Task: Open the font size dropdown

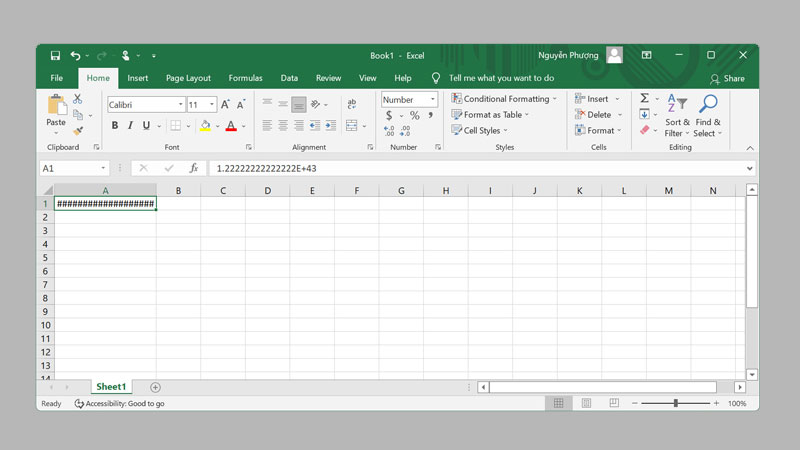Action: (x=212, y=105)
